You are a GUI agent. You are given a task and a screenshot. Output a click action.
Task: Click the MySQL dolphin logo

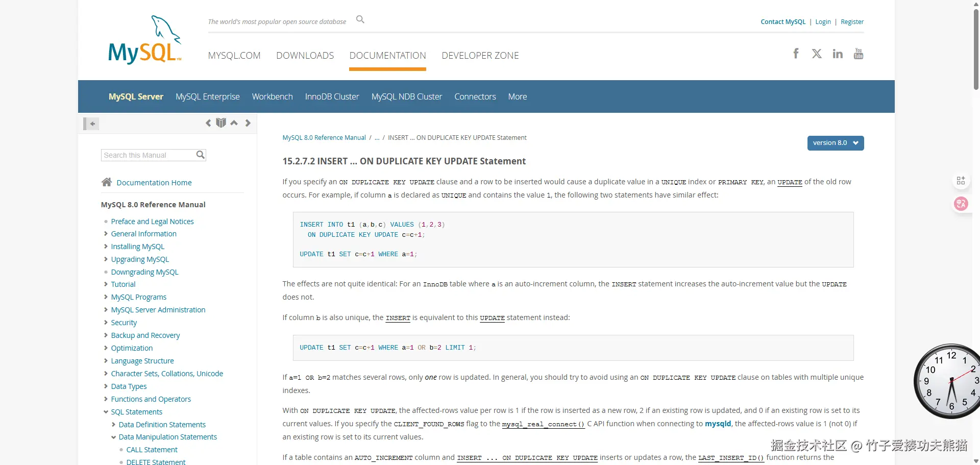pyautogui.click(x=145, y=40)
